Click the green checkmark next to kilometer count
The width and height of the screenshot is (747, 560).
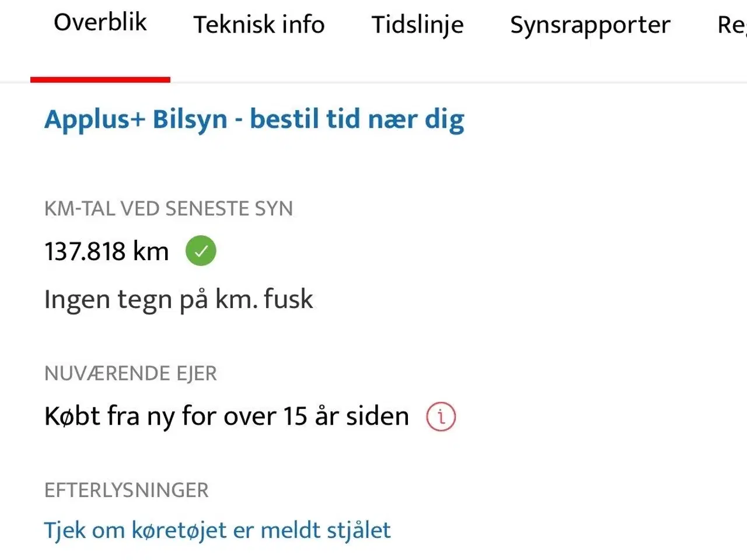coord(201,250)
